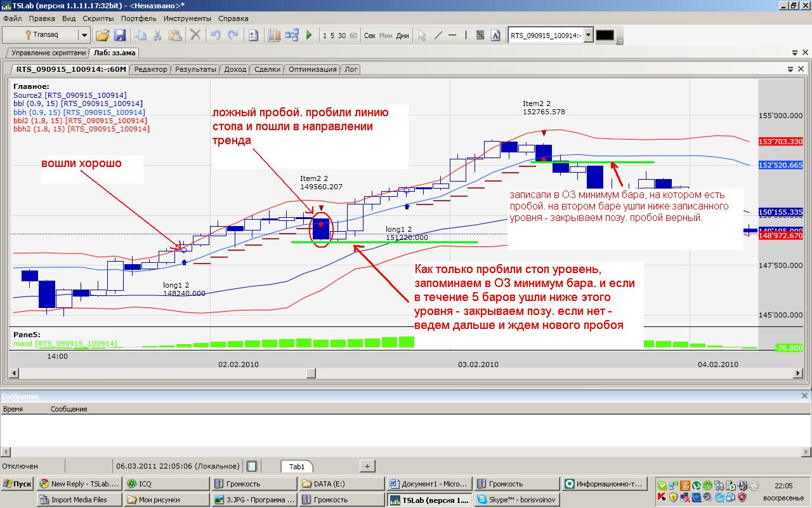Viewport: 812px width, 508px height.
Task: Run the script with green play button
Action: pos(310,36)
